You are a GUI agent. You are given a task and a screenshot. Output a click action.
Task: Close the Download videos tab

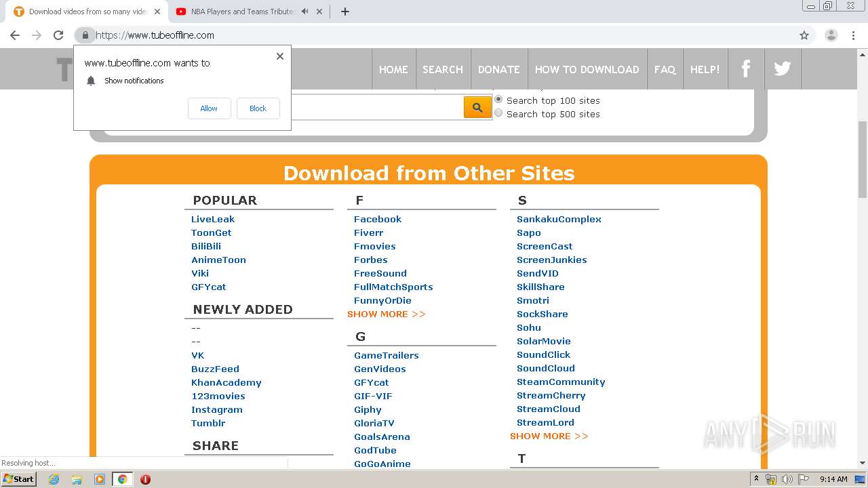(157, 12)
